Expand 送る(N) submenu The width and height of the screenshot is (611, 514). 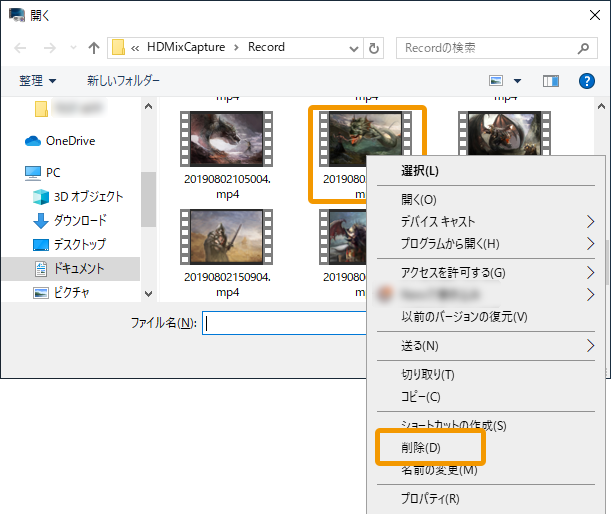click(x=486, y=346)
